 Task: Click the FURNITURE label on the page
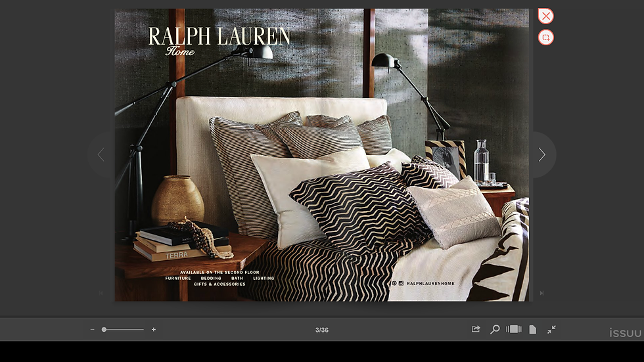(x=178, y=279)
